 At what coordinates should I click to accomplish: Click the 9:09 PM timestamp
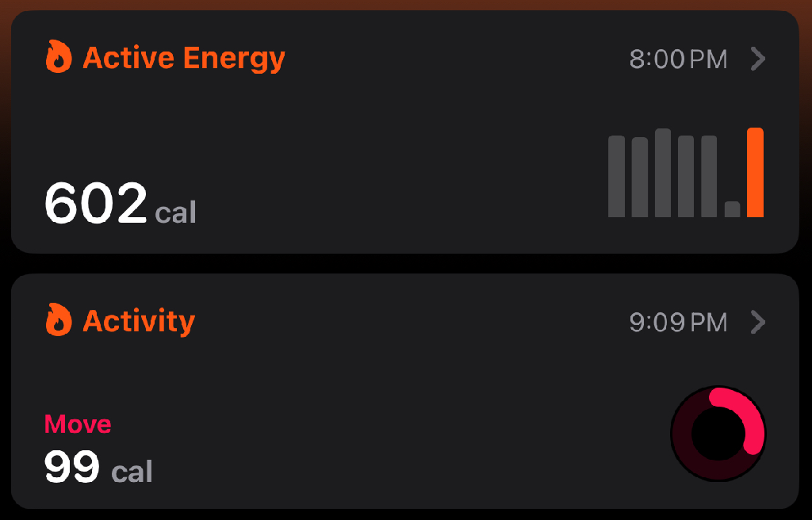pyautogui.click(x=679, y=323)
